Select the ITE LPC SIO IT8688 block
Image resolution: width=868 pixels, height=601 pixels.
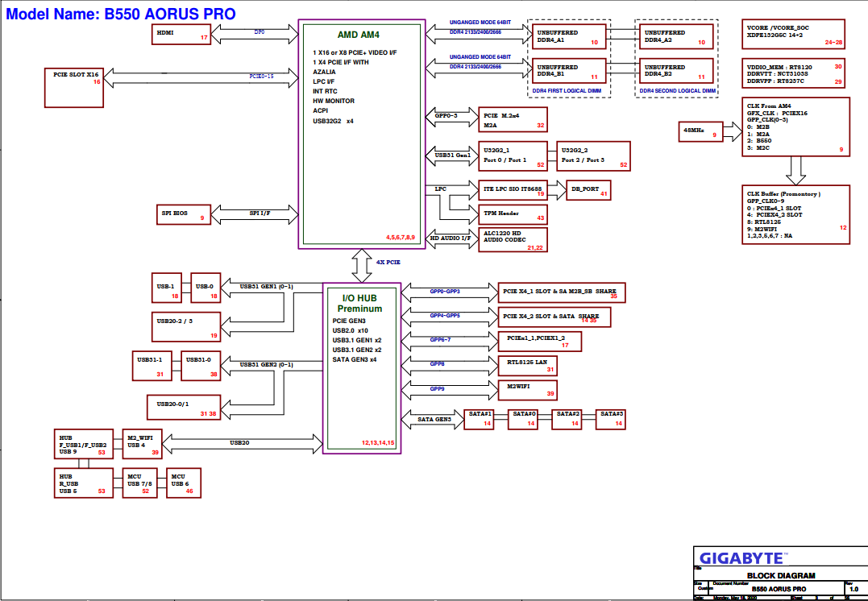pyautogui.click(x=513, y=190)
